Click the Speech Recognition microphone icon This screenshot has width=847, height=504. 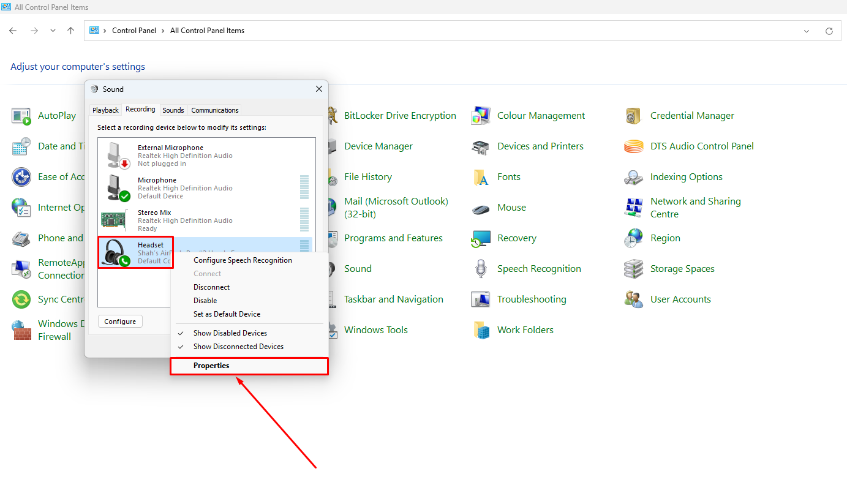click(x=481, y=269)
